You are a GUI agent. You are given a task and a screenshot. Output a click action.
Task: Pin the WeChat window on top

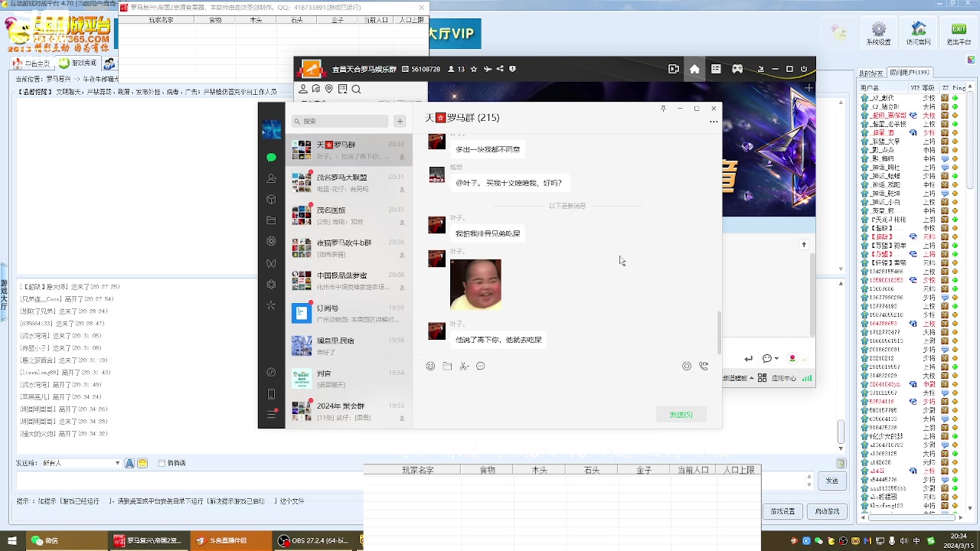coord(663,109)
